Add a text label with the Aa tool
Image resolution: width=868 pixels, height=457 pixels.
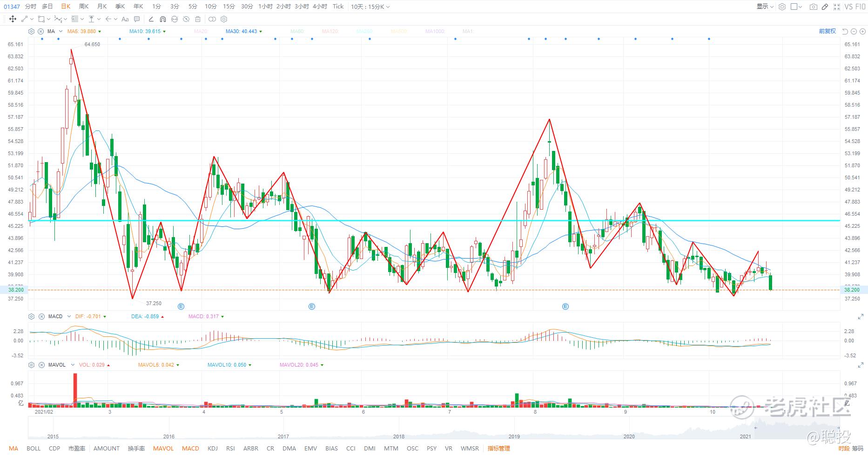[125, 19]
